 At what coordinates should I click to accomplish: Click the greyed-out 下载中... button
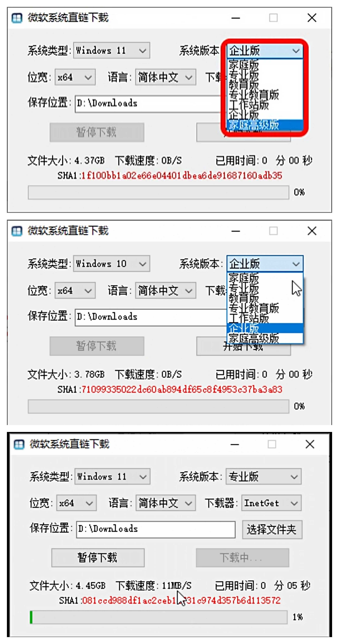pos(242,558)
